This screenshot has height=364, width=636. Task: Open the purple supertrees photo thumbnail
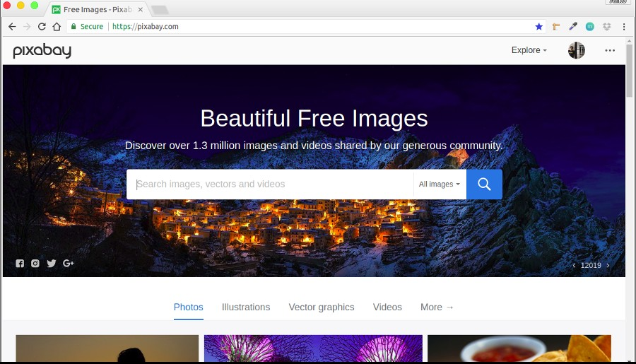tap(313, 348)
